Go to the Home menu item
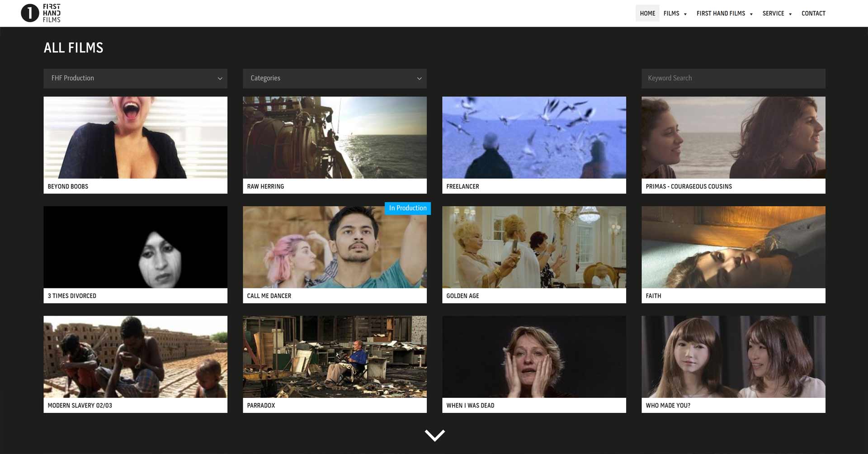 click(x=647, y=14)
